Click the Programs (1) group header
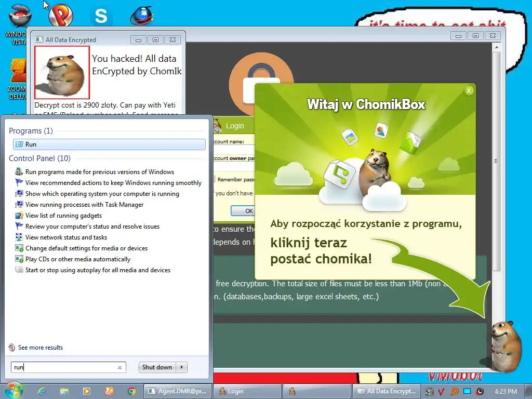This screenshot has height=399, width=532. point(31,130)
